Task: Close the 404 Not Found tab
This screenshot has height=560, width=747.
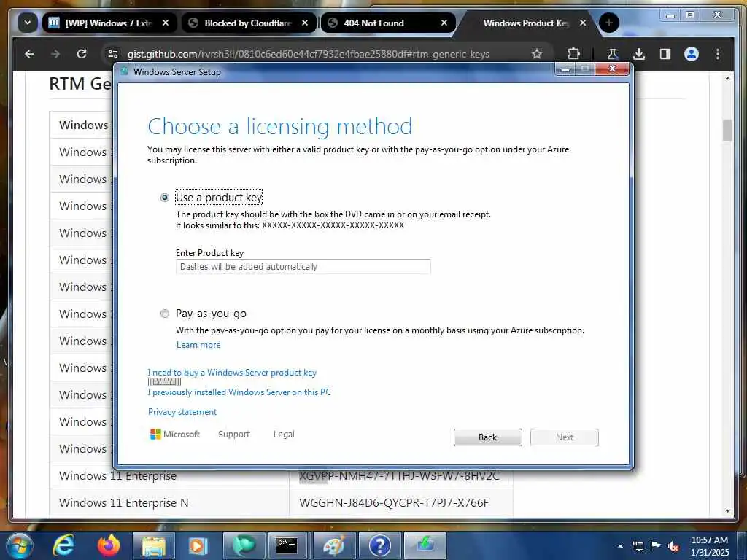Action: click(444, 23)
